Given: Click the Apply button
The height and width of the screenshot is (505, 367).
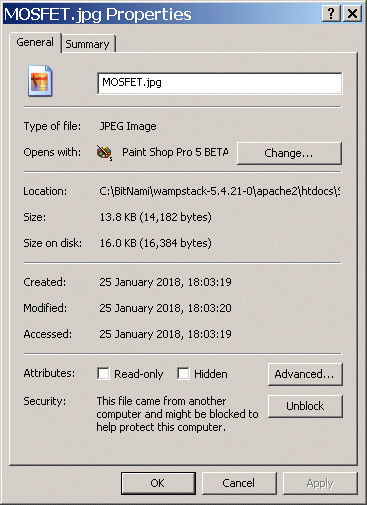Looking at the screenshot, I should click(320, 483).
